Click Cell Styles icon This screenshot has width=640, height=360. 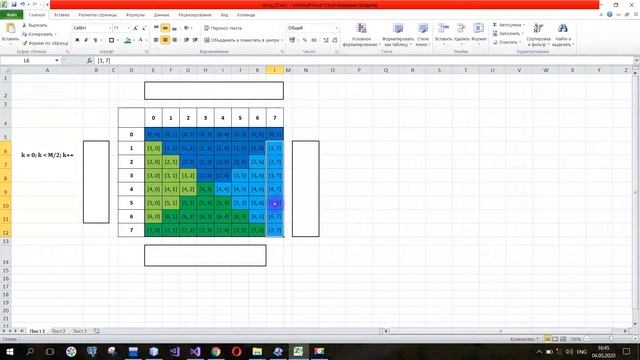pyautogui.click(x=423, y=28)
